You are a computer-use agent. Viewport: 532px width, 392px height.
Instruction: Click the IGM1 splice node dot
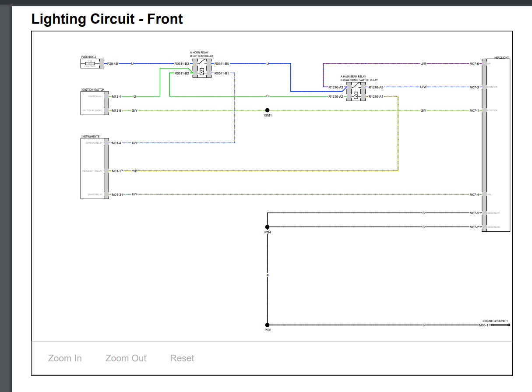[x=267, y=110]
